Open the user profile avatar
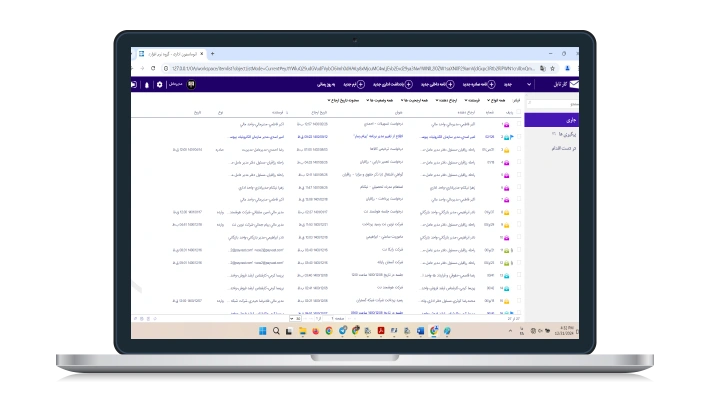Screen dimensions: 709x411 point(191,85)
